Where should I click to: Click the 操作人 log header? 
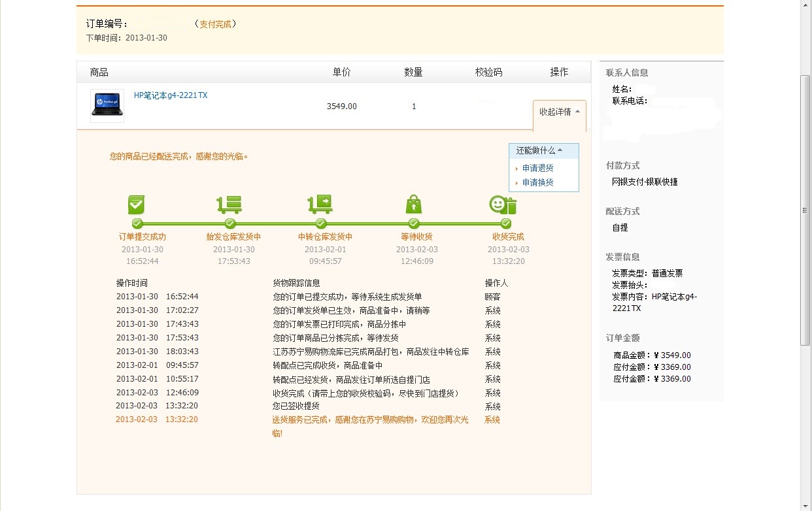tap(496, 283)
